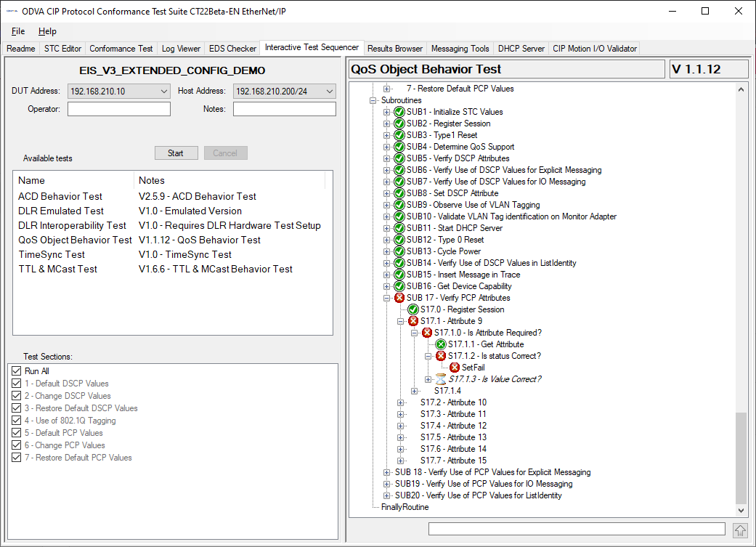Screen dimensions: 756x547
Task: Click the red fail icon beside S17.1.2
Action: coord(441,356)
